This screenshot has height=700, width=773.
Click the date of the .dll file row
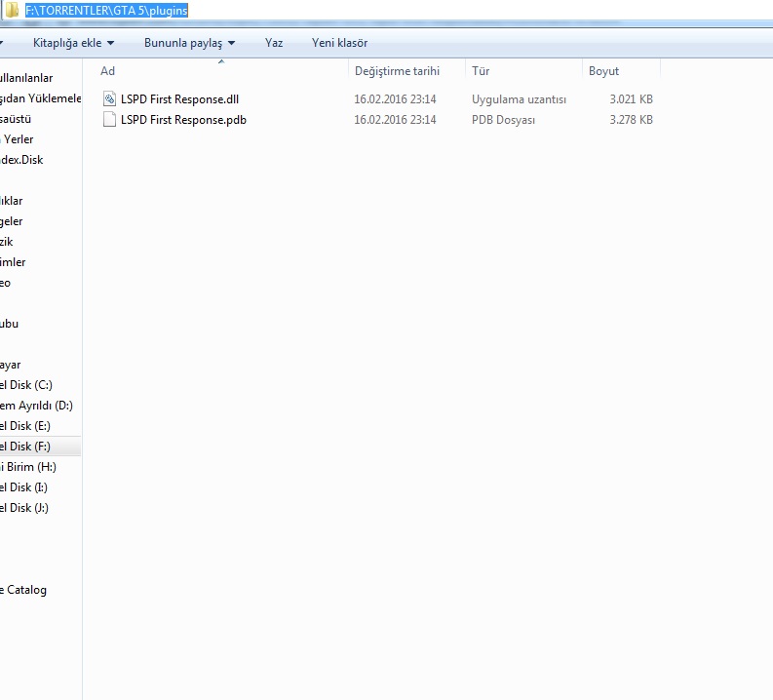click(x=395, y=99)
